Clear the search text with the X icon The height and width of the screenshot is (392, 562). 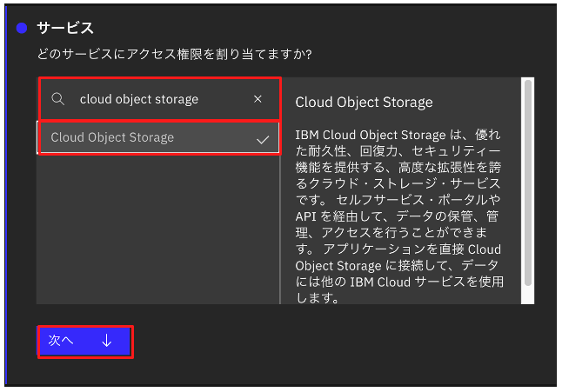(x=258, y=99)
